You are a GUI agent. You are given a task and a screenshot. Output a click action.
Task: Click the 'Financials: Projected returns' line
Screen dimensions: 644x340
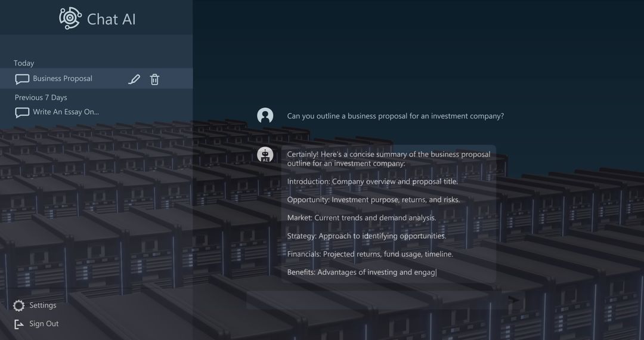(x=370, y=254)
